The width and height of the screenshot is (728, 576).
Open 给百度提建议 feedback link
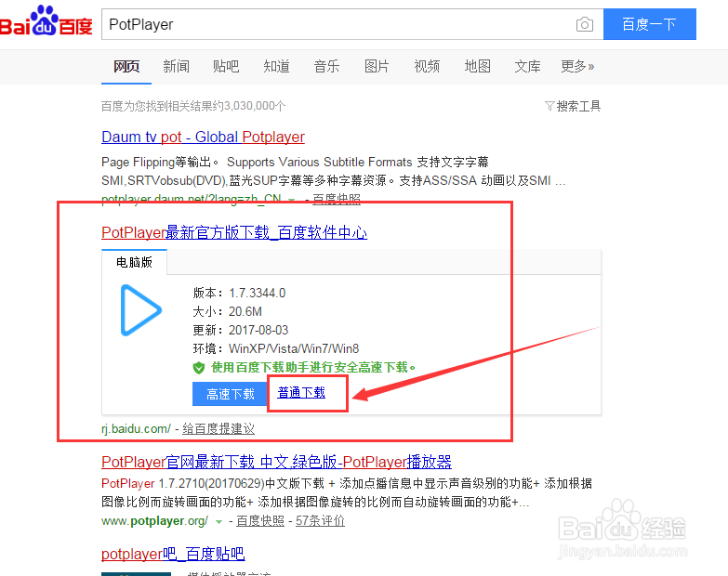218,428
